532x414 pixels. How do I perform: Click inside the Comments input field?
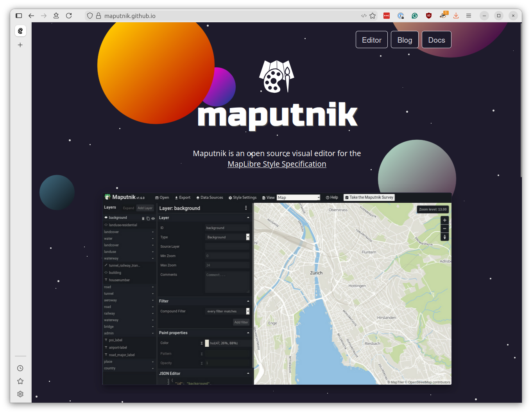click(227, 281)
